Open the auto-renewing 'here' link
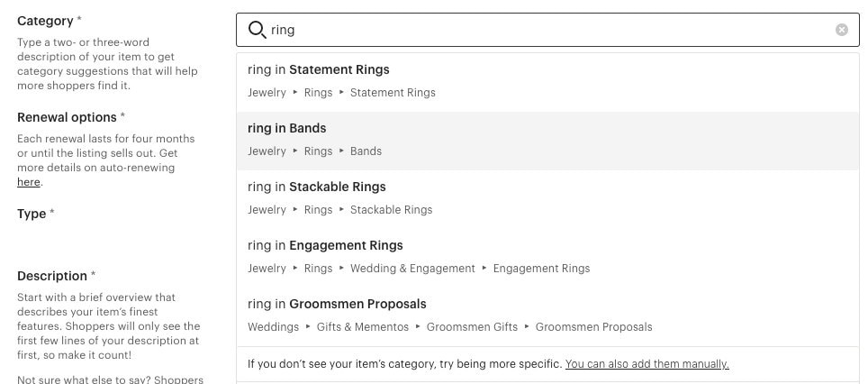868x384 pixels. 28,182
